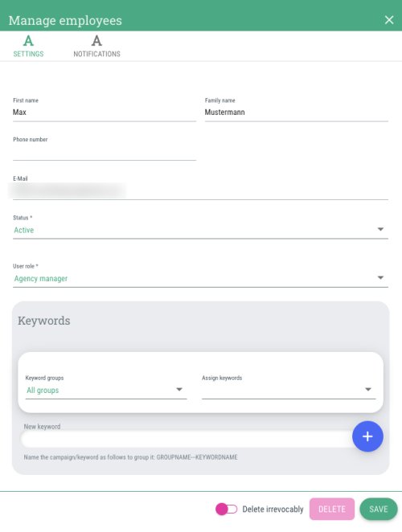The width and height of the screenshot is (402, 532).
Task: Click the Keyword groups dropdown arrow
Action: (179, 390)
